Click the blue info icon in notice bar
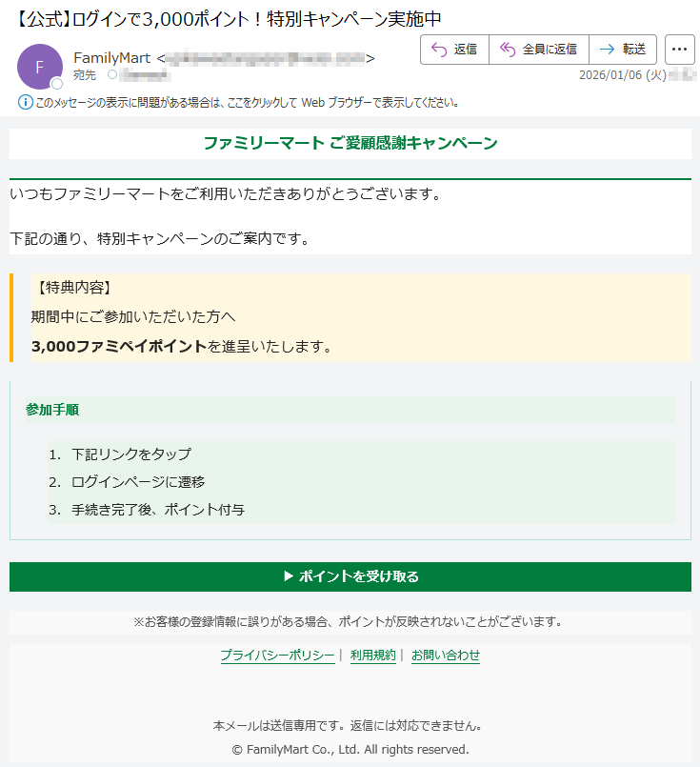 coord(25,102)
